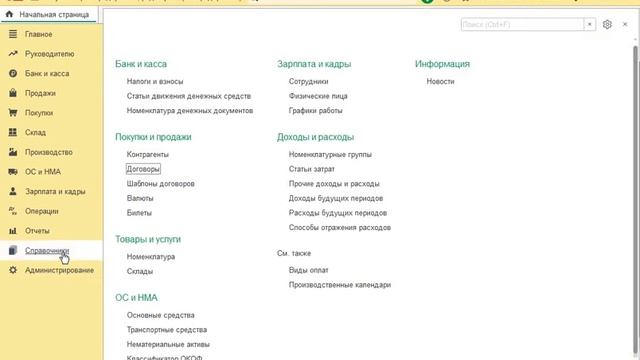Open Транспортные средства
Screen dimensions: 640x360
click(167, 330)
